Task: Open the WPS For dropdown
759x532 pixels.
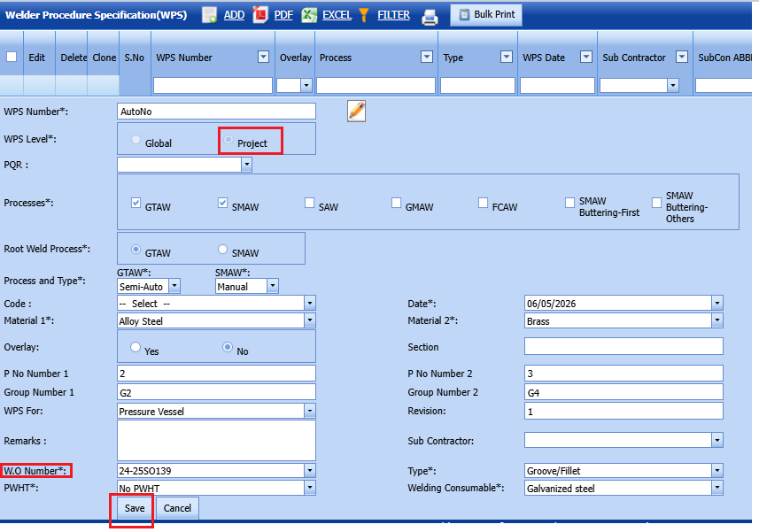Action: pos(310,411)
